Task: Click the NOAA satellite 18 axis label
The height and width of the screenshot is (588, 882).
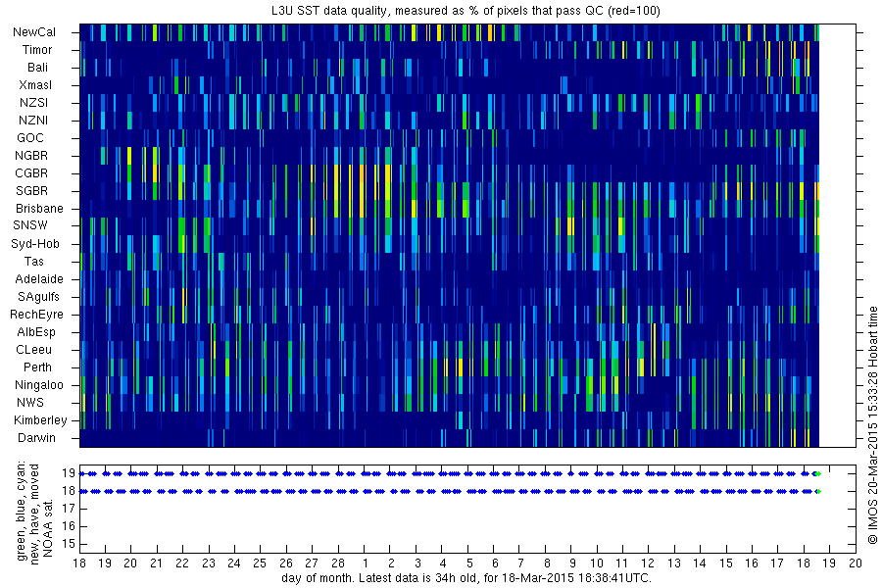Action: [69, 491]
